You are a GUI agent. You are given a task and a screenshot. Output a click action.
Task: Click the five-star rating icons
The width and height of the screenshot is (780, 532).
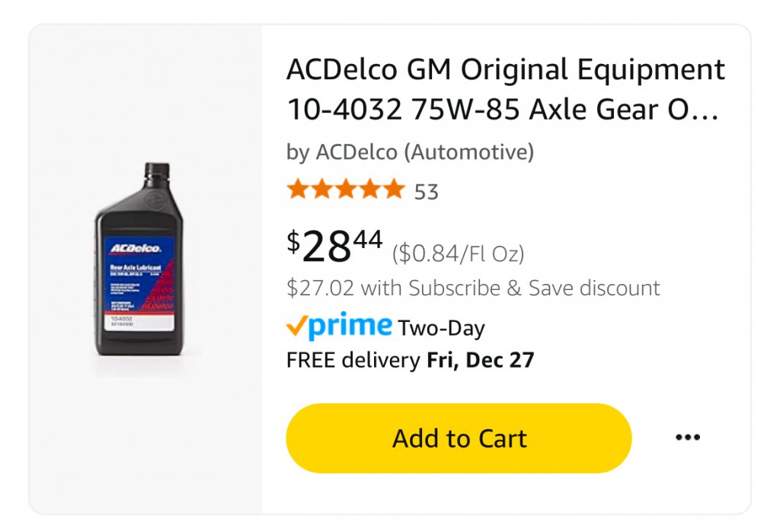pos(346,190)
